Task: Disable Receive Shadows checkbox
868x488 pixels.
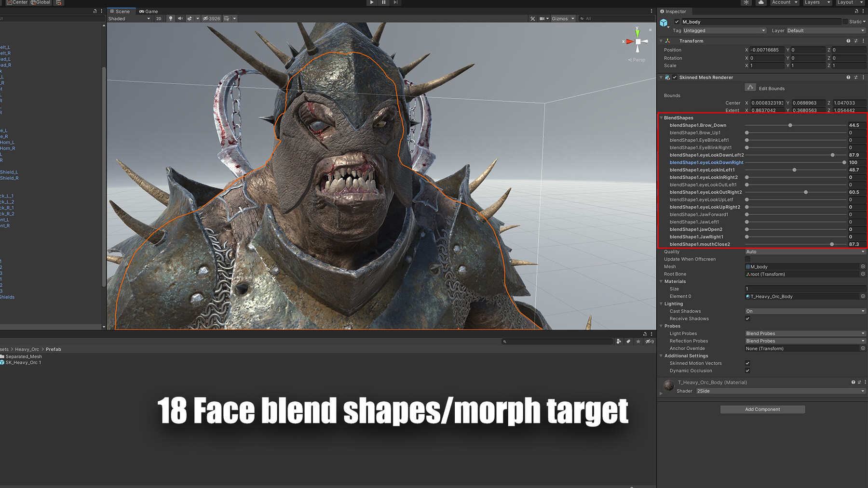Action: [747, 318]
